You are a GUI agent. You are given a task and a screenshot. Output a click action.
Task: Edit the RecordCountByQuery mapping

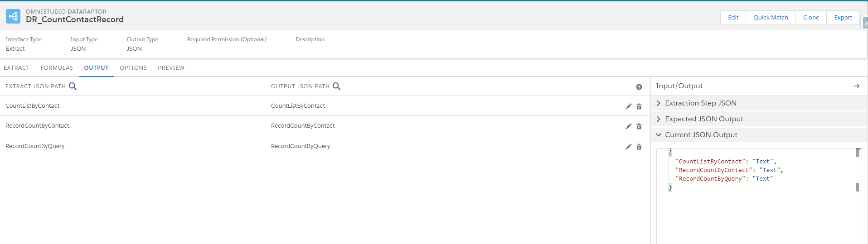coord(628,147)
